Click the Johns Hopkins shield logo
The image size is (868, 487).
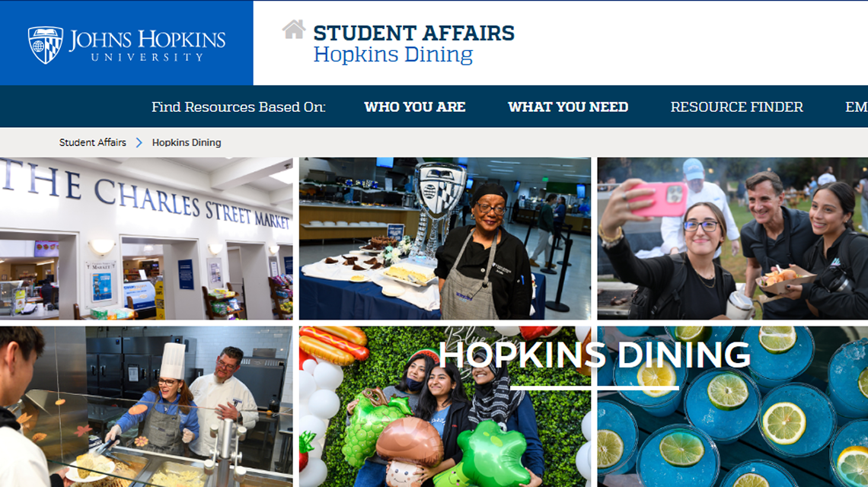pos(46,45)
